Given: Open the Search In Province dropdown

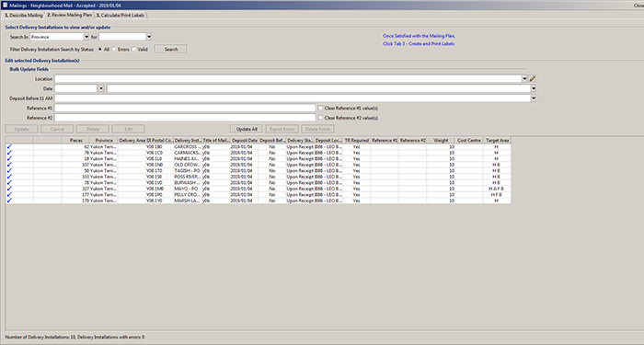Looking at the screenshot, I should 86,37.
